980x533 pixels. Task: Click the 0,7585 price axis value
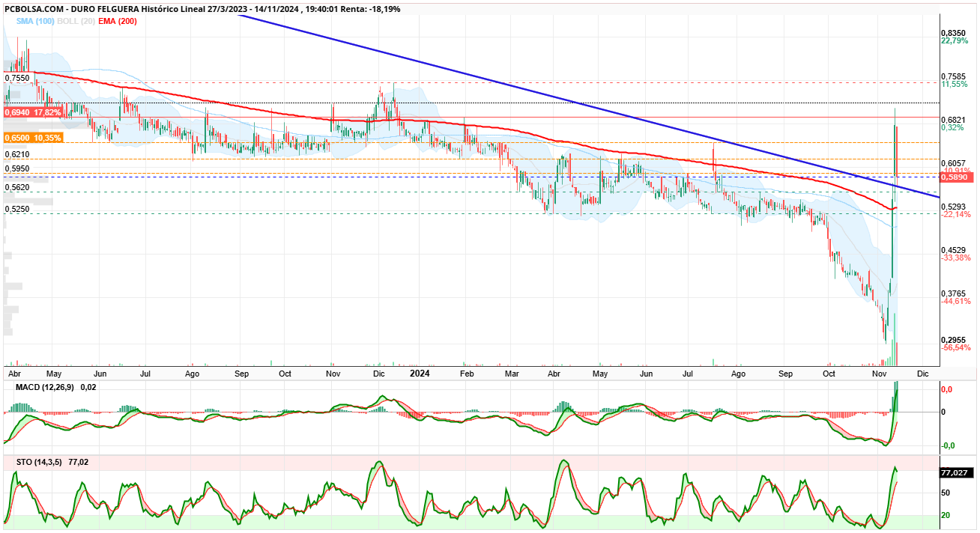954,76
